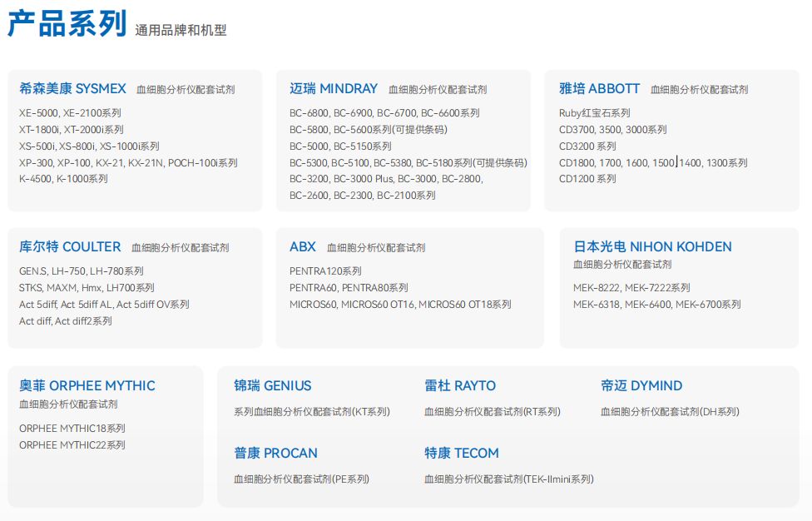Screen dimensions: 812x521
Task: Click the ORPHEE MYTHIC18系列 line
Action: 72,429
